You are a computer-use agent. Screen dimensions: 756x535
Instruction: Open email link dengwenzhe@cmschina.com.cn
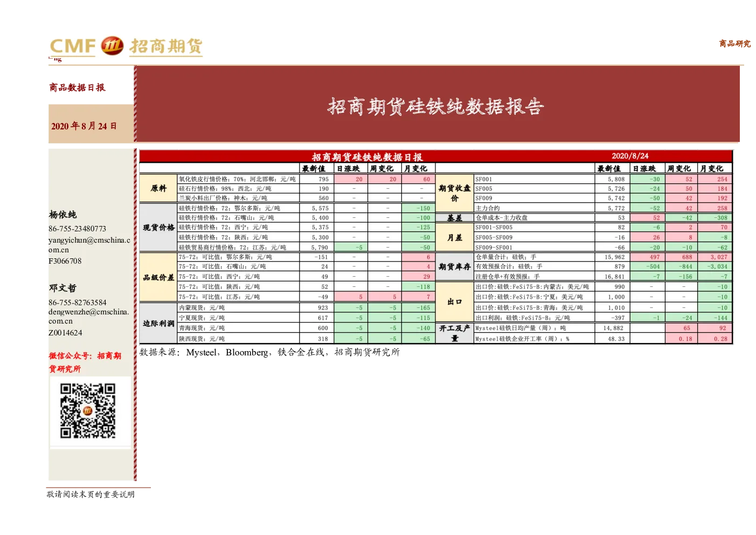pyautogui.click(x=89, y=317)
